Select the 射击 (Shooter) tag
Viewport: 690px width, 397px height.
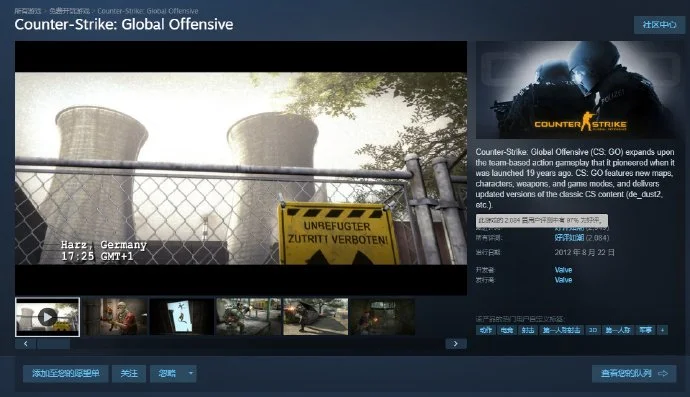528,330
